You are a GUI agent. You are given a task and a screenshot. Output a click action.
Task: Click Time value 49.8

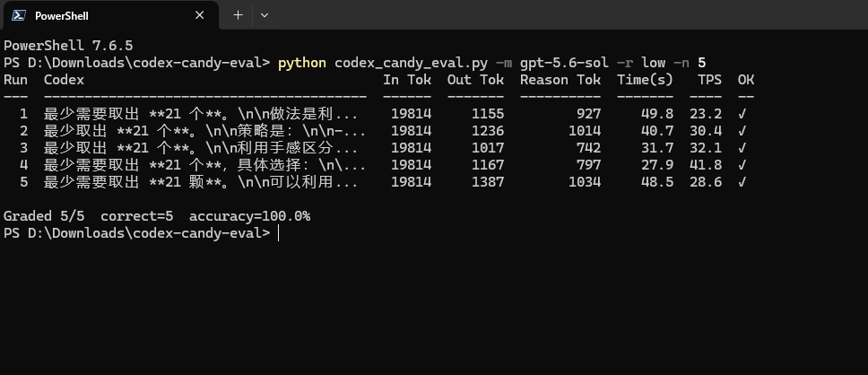(657, 114)
